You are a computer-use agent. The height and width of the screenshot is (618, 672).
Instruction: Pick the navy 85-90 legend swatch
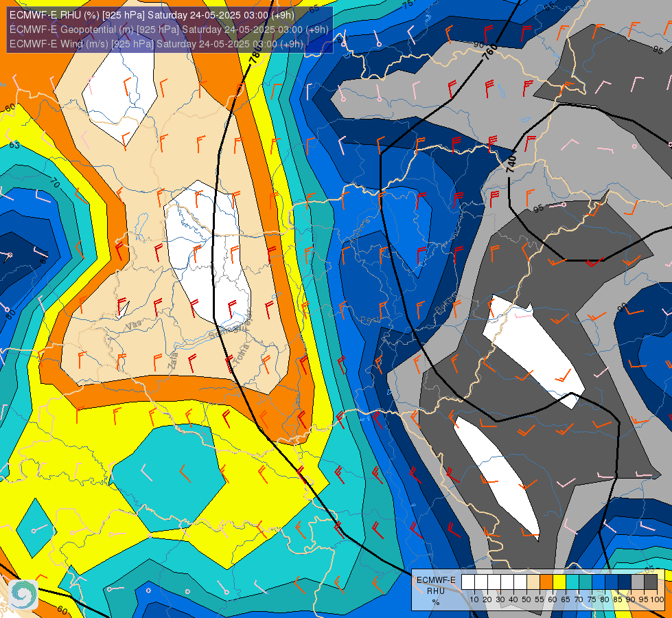pyautogui.click(x=625, y=582)
